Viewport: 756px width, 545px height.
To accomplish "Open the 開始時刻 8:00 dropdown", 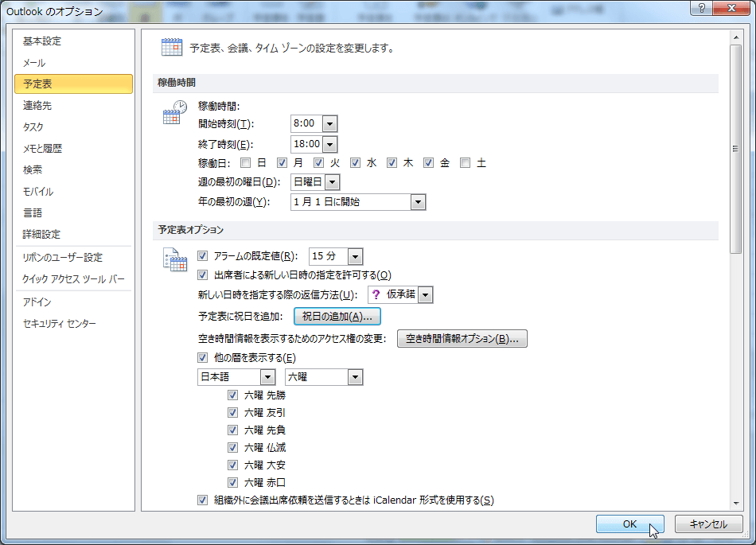I will pos(329,124).
